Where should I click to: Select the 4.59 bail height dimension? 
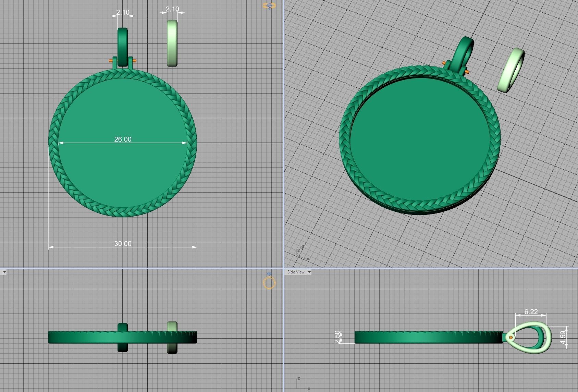point(563,337)
